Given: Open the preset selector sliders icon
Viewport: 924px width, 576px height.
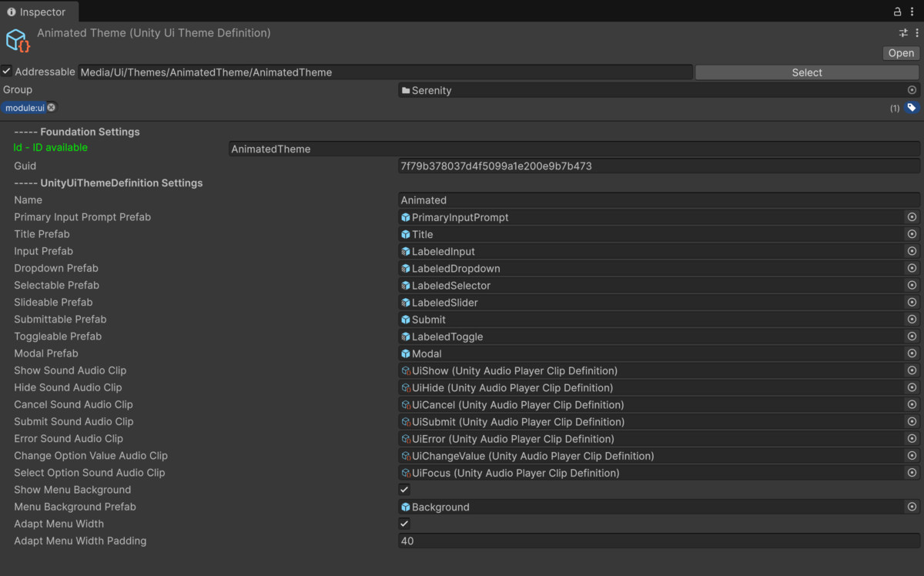Looking at the screenshot, I should click(903, 33).
